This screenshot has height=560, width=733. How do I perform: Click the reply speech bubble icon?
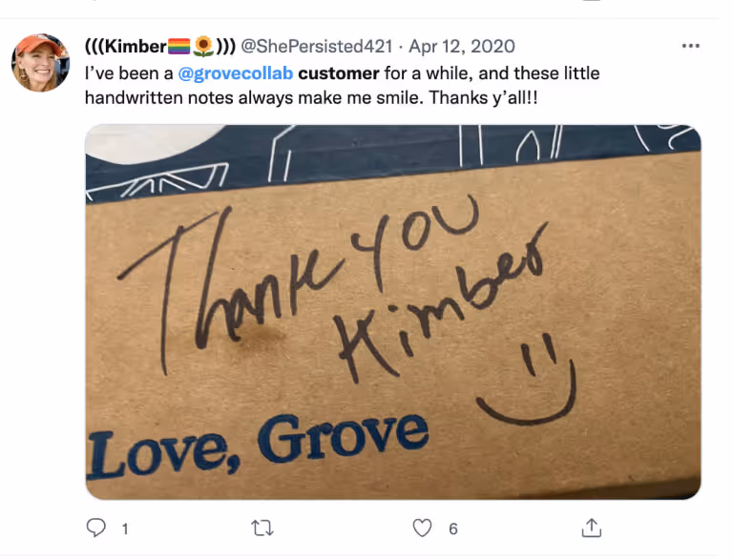coord(95,528)
